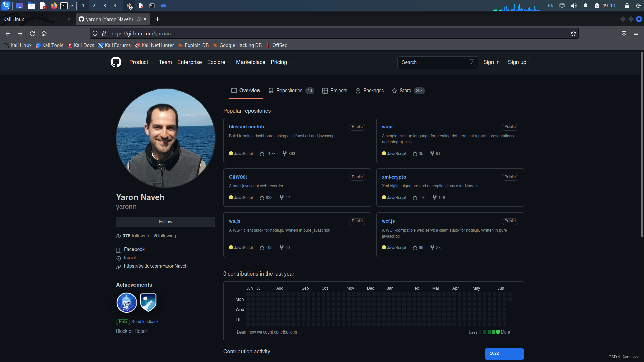Click Send feedback link

145,322
